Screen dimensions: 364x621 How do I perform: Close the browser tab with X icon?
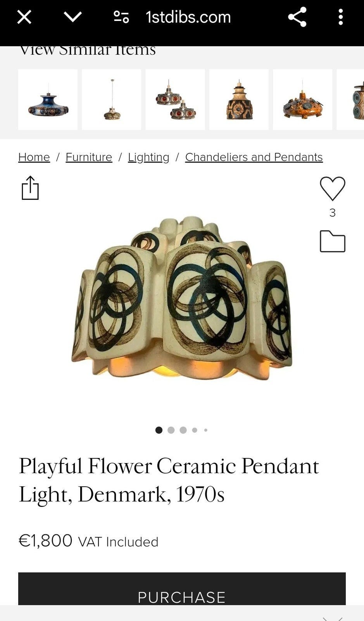24,17
